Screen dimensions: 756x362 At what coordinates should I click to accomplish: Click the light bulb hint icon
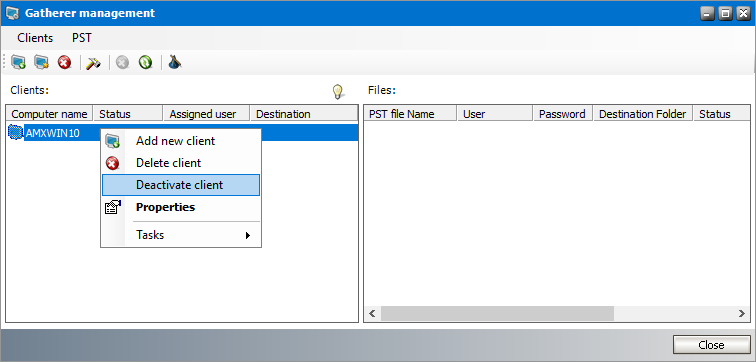pos(338,91)
